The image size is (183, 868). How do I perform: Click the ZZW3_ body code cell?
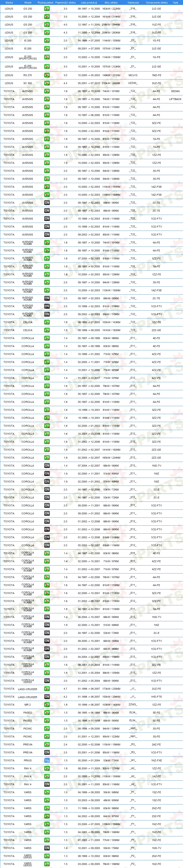(x=133, y=705)
